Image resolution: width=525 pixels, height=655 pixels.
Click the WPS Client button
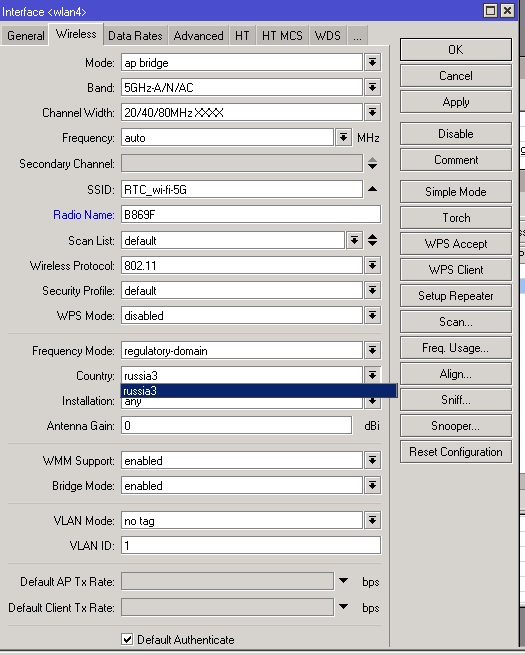456,269
